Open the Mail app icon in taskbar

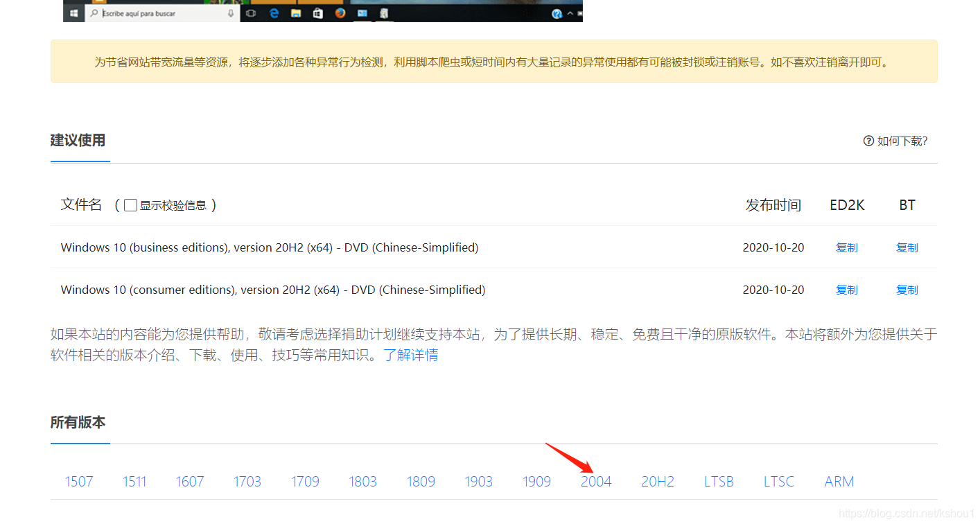(x=362, y=13)
